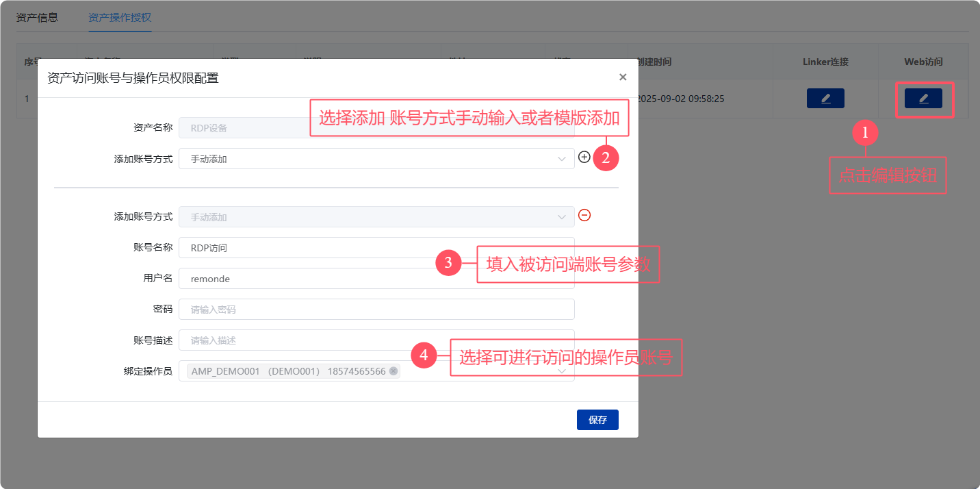Click the red step 3 annotation marker
Viewport: 980px width, 489px height.
click(x=448, y=262)
